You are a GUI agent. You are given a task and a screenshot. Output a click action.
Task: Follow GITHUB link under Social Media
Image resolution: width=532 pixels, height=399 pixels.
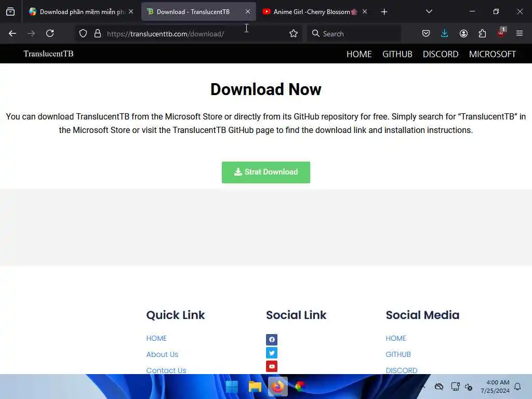point(398,354)
